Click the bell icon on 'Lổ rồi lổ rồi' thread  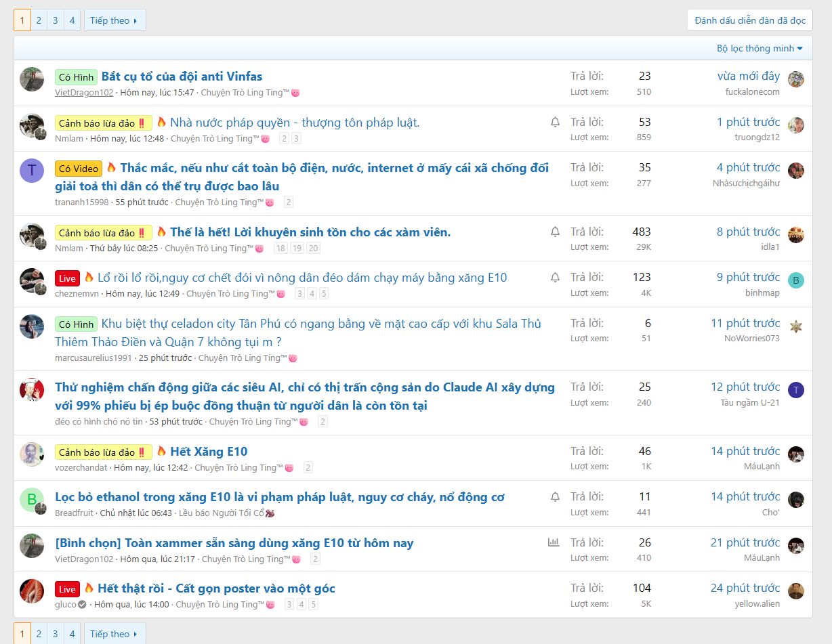555,278
